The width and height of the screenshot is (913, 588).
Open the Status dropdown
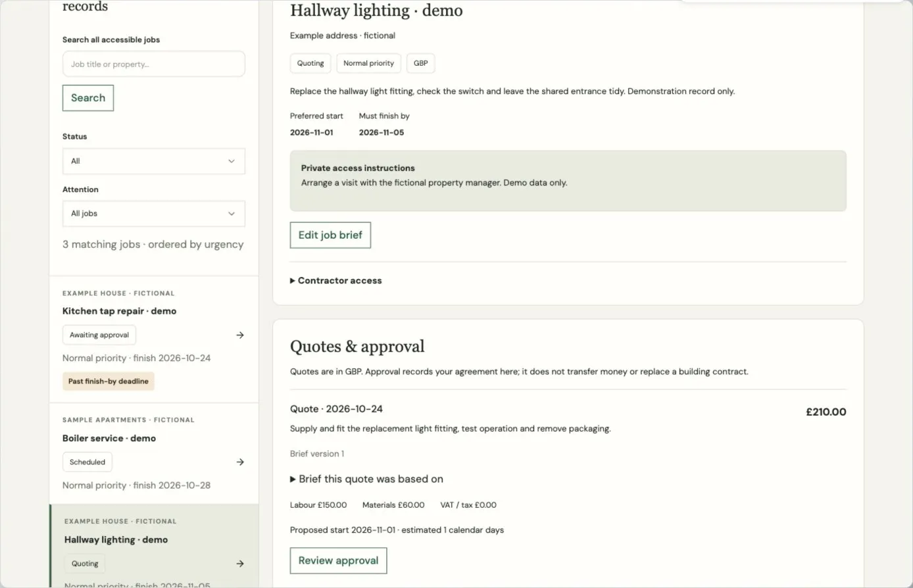coord(154,161)
